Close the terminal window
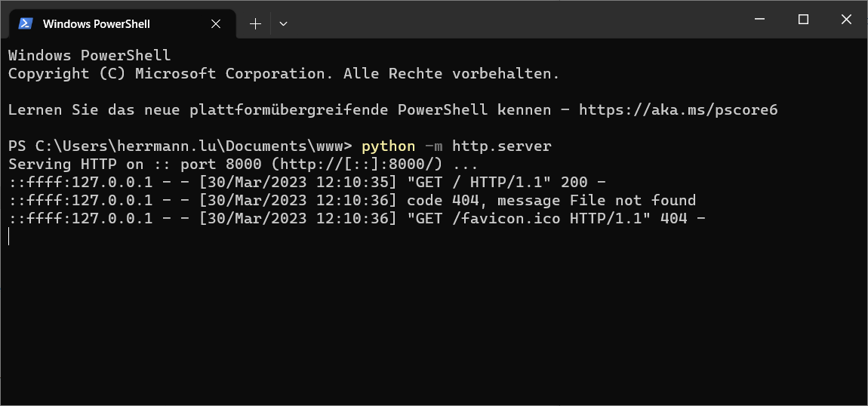Image resolution: width=868 pixels, height=406 pixels. [x=845, y=20]
